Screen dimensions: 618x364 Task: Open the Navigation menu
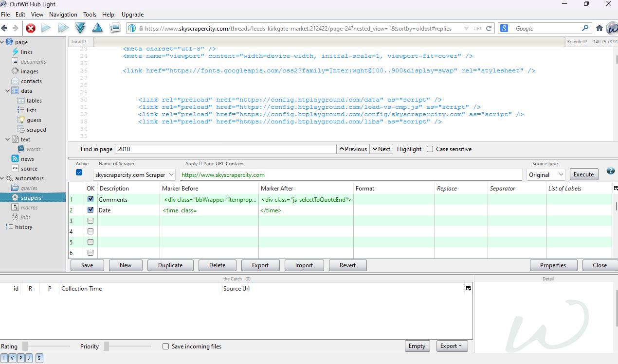(63, 15)
